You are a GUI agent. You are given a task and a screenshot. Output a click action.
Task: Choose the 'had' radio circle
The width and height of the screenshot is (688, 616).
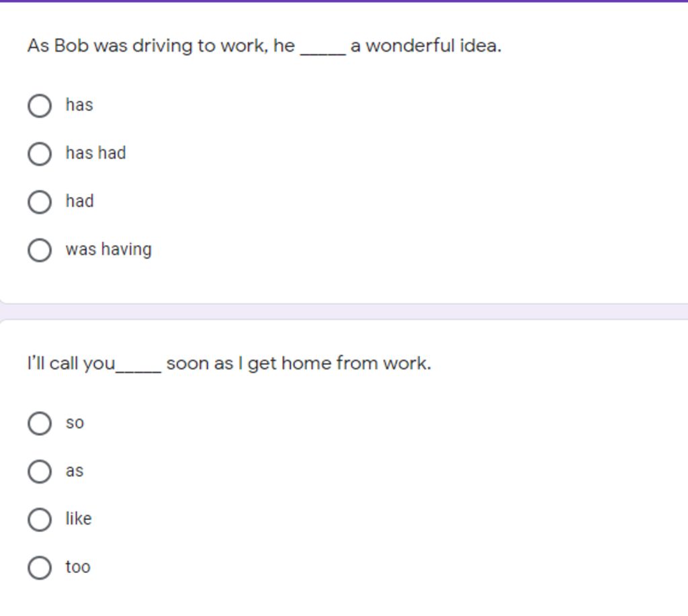(40, 202)
